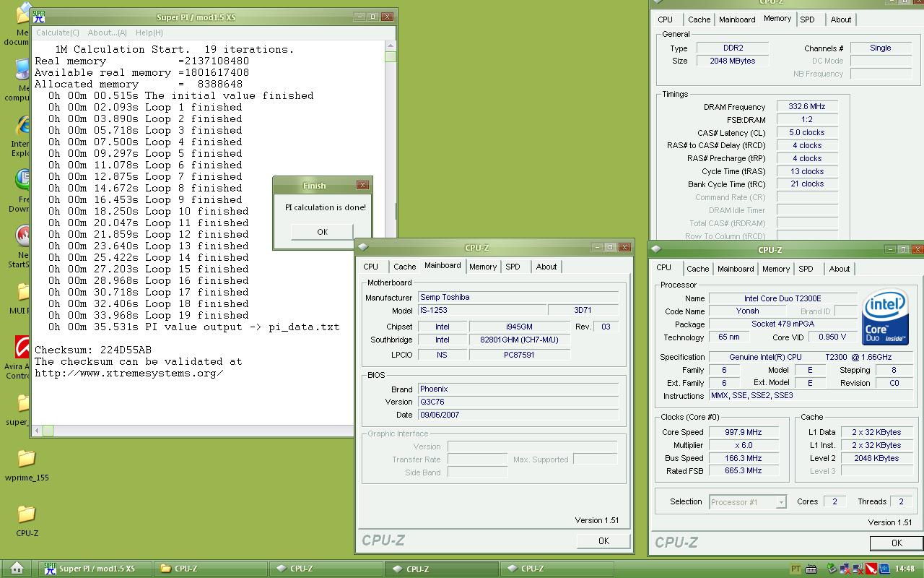Select Memory tab in processor CPU-Z window
This screenshot has height=578, width=924.
coord(776,269)
